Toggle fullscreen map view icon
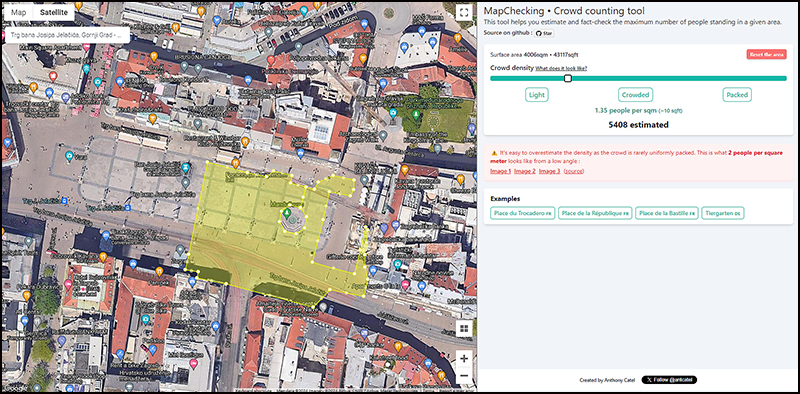 tap(463, 13)
